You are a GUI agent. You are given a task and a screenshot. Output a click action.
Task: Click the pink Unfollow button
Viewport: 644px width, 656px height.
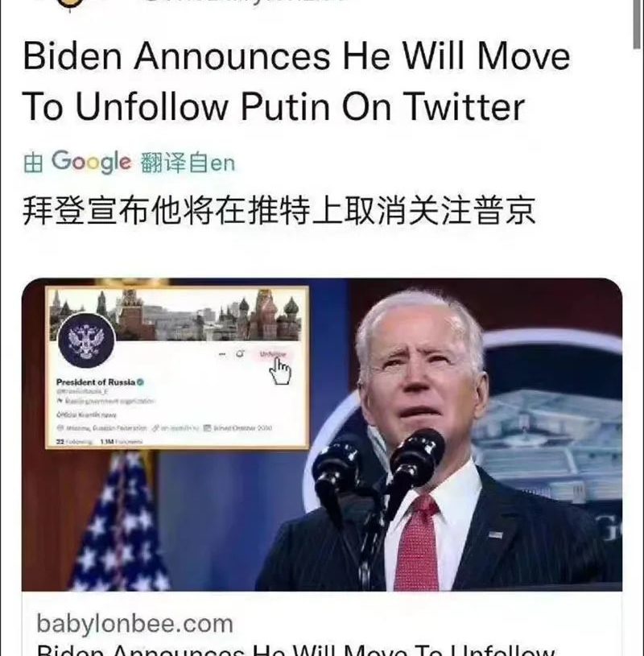tap(273, 354)
